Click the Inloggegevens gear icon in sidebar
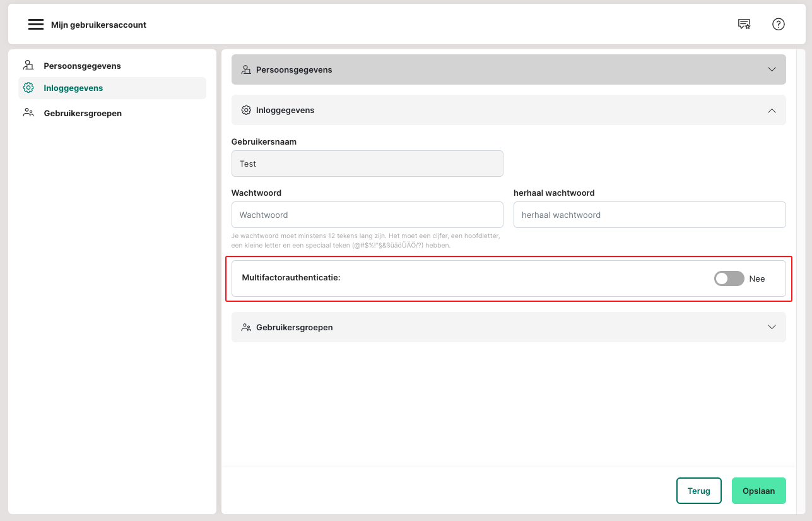This screenshot has height=521, width=812. 28,88
